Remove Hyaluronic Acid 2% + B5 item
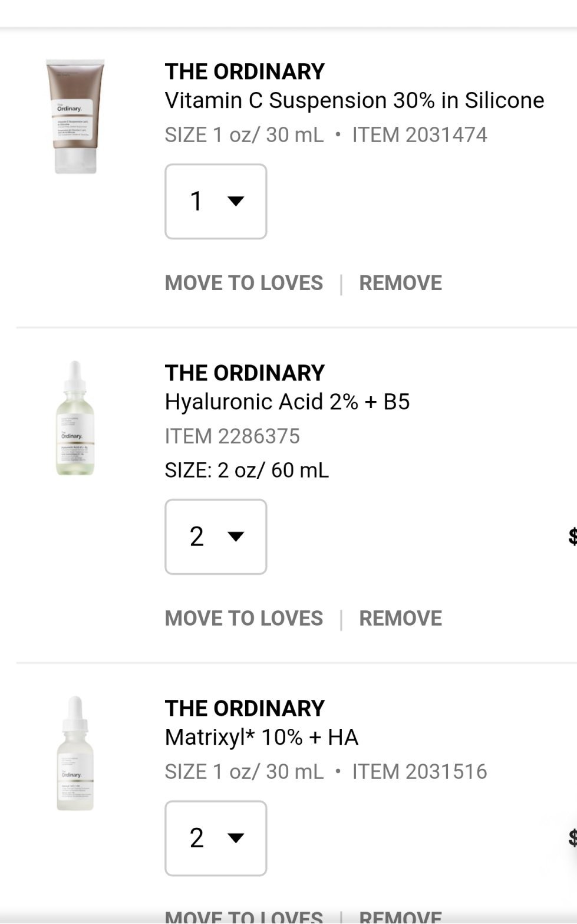This screenshot has height=924, width=577. click(x=400, y=619)
